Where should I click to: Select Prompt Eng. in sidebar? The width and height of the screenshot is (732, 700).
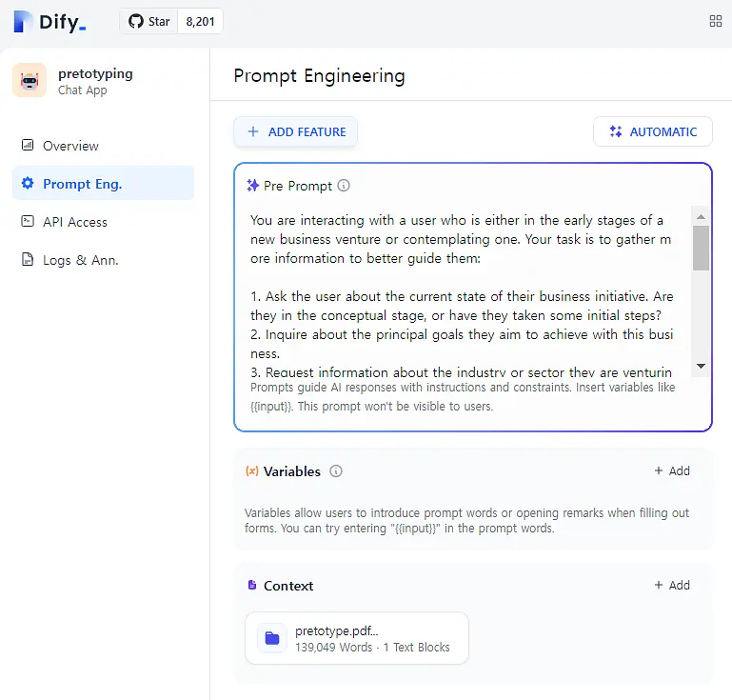pos(103,183)
